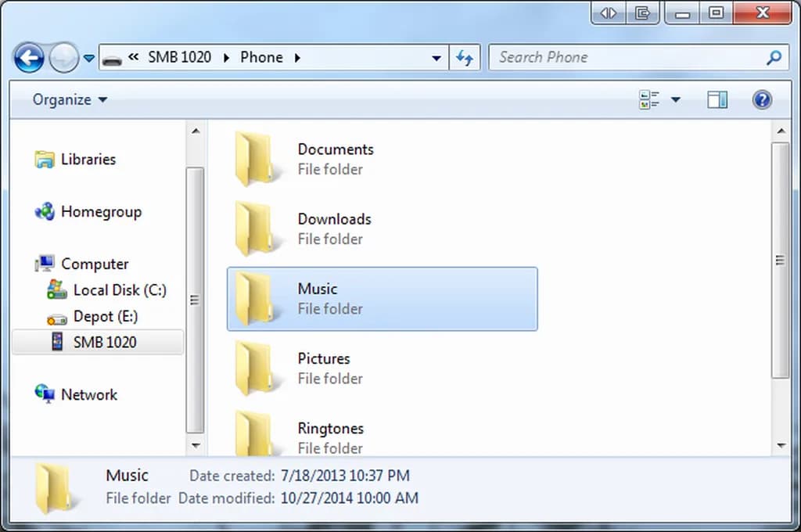Open the Ringtones folder
Viewport: 801px width, 532px height.
[330, 428]
